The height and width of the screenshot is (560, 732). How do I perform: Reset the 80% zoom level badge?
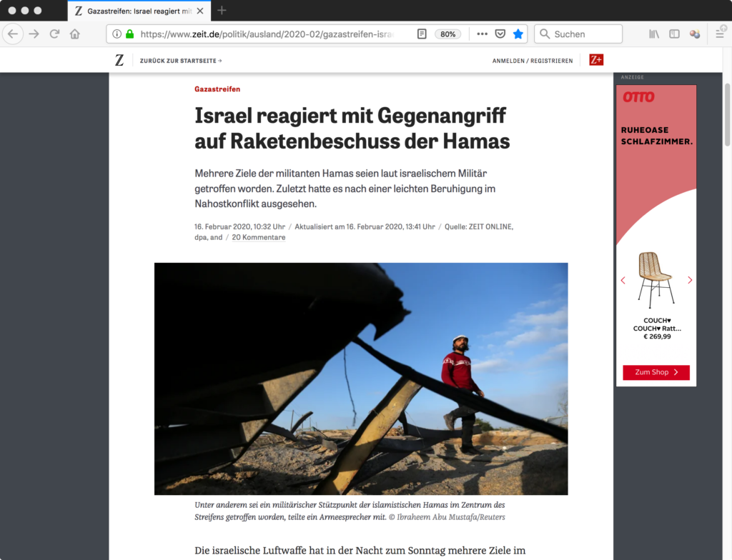447,34
